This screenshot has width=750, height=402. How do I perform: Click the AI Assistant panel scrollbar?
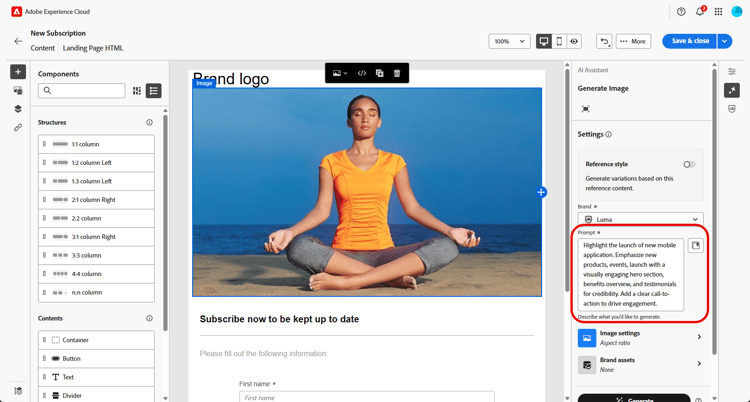click(x=713, y=211)
